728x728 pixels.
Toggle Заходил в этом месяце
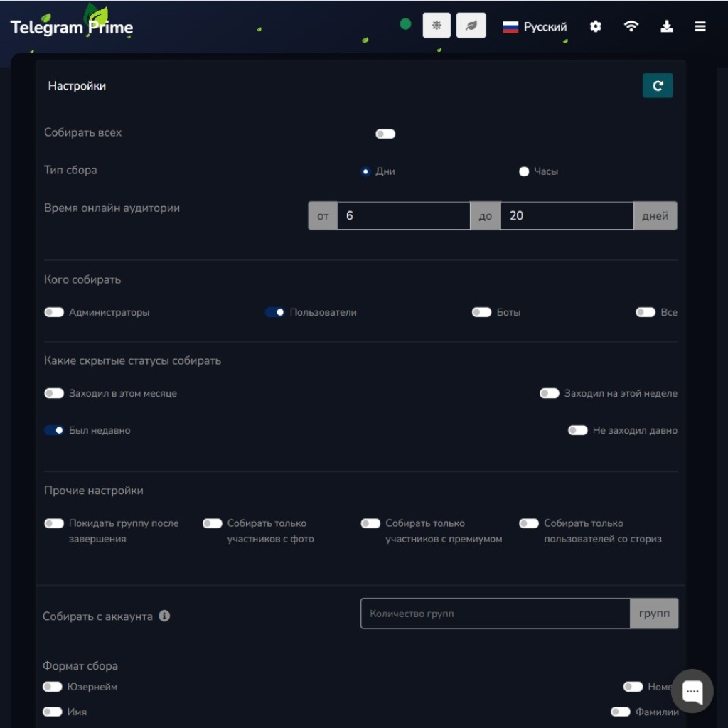tap(54, 393)
